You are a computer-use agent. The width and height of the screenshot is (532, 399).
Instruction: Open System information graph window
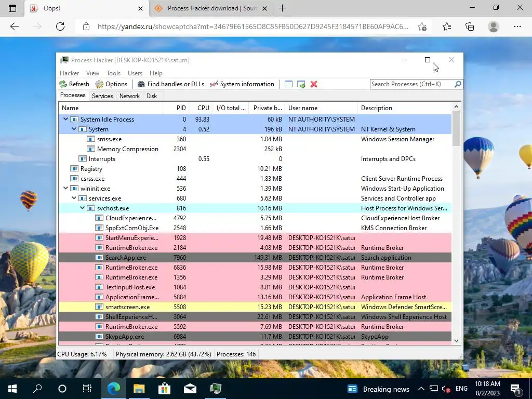tap(242, 84)
